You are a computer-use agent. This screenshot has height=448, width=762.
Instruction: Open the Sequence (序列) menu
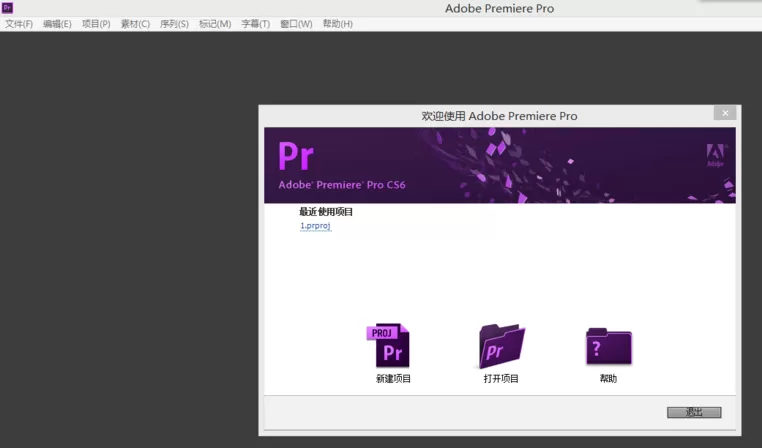(174, 24)
